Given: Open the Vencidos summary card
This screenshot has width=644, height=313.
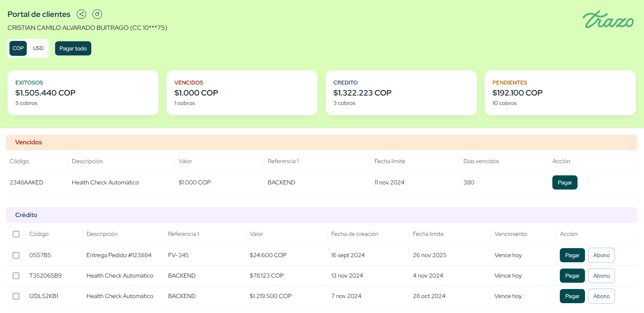Looking at the screenshot, I should coord(242,93).
